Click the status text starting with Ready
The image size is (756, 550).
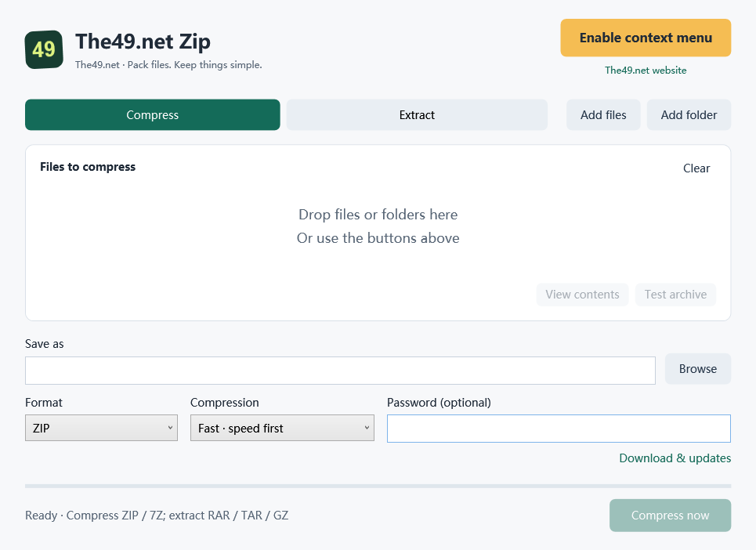[x=157, y=516]
